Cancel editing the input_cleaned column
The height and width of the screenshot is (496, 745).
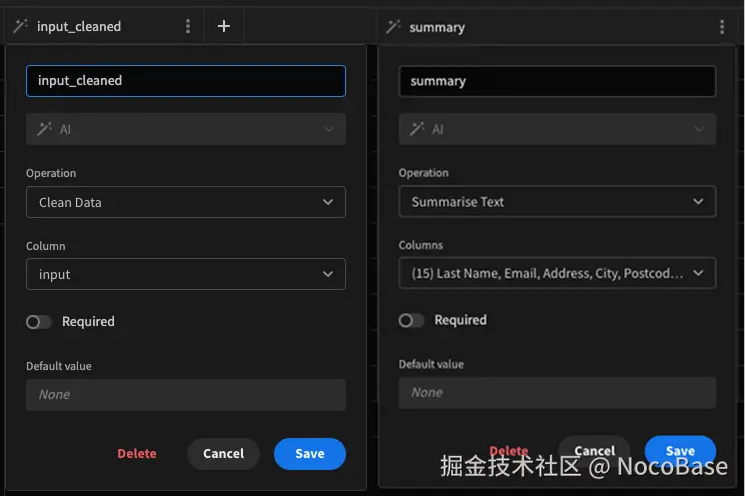click(223, 454)
